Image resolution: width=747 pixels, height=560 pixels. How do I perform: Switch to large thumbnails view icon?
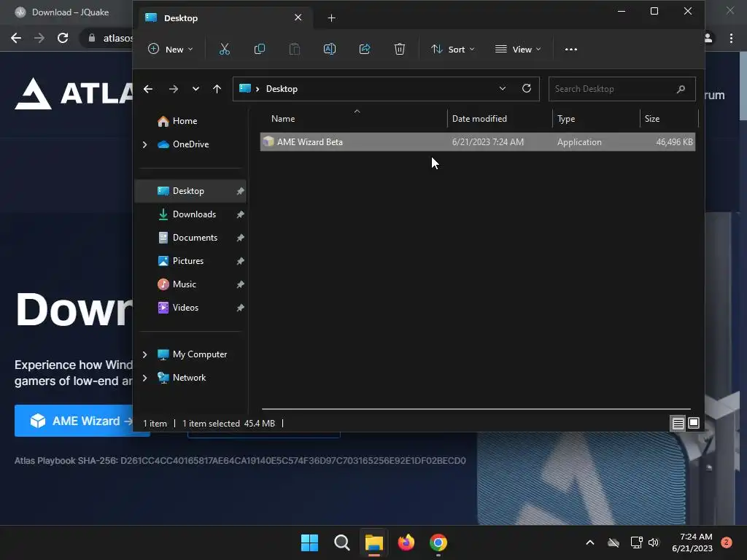coord(694,423)
